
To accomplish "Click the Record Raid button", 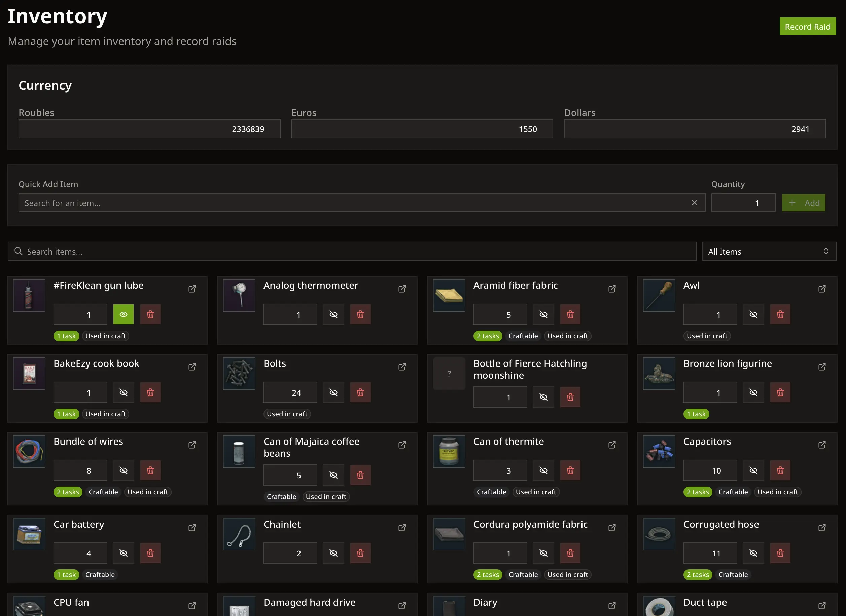I will coord(807,26).
